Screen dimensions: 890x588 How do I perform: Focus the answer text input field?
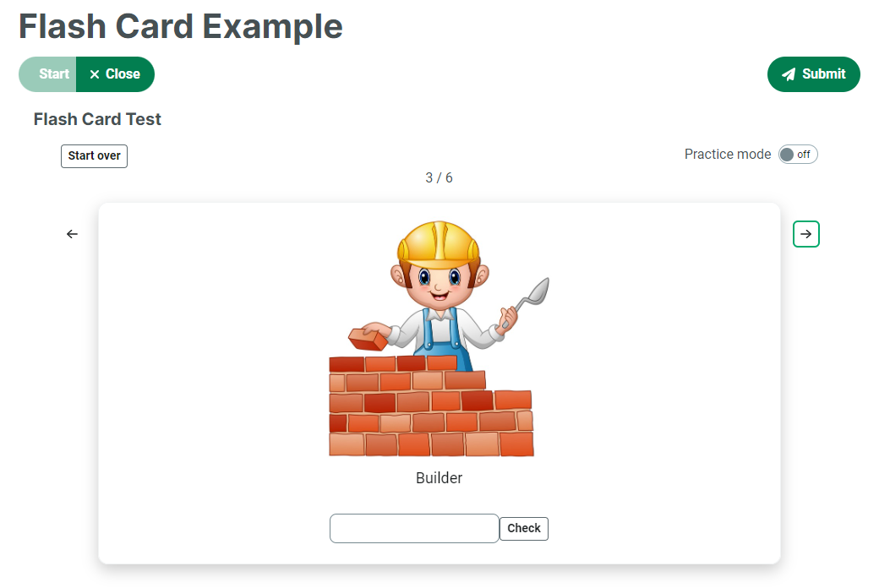[414, 529]
